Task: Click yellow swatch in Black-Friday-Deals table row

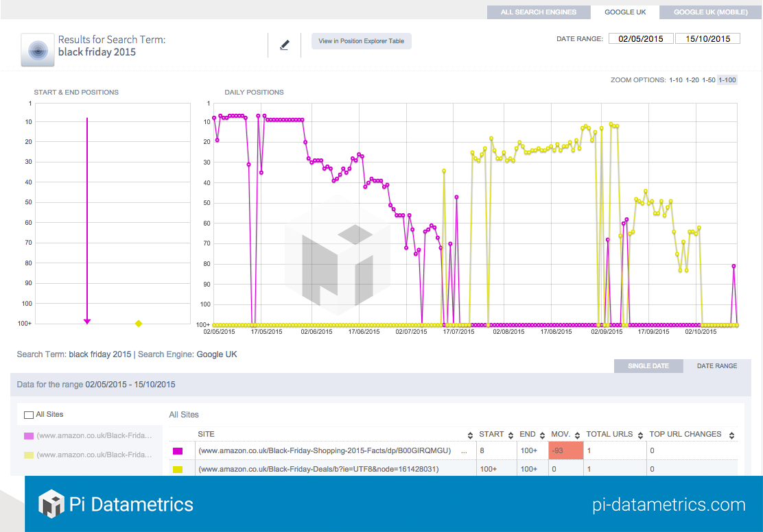Action: pos(178,469)
